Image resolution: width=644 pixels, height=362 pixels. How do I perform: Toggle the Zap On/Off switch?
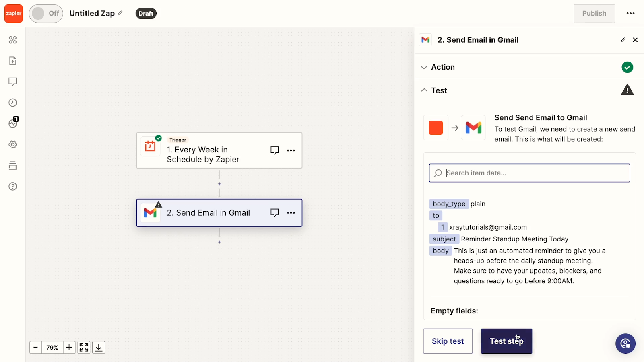click(x=46, y=14)
